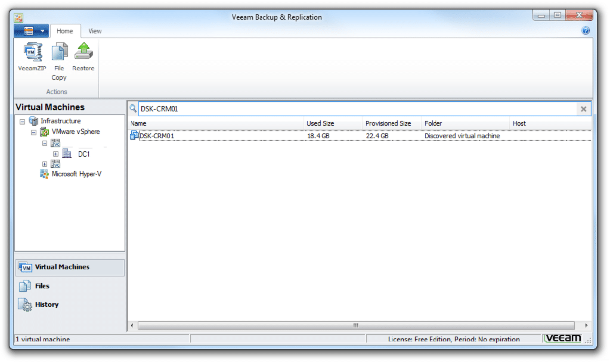Image resolution: width=610 pixels, height=364 pixels.
Task: Sort by Used Size column header
Action: point(320,123)
